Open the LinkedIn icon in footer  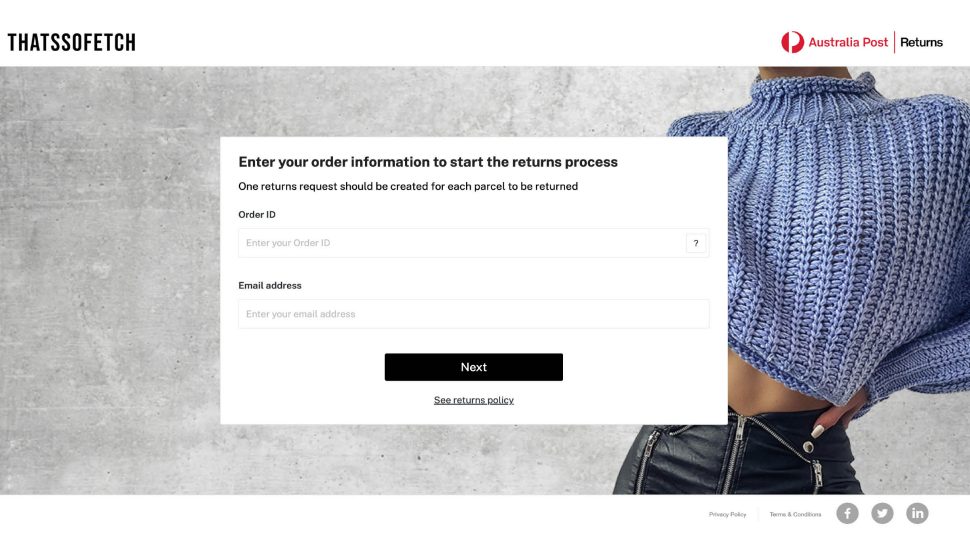pos(917,513)
